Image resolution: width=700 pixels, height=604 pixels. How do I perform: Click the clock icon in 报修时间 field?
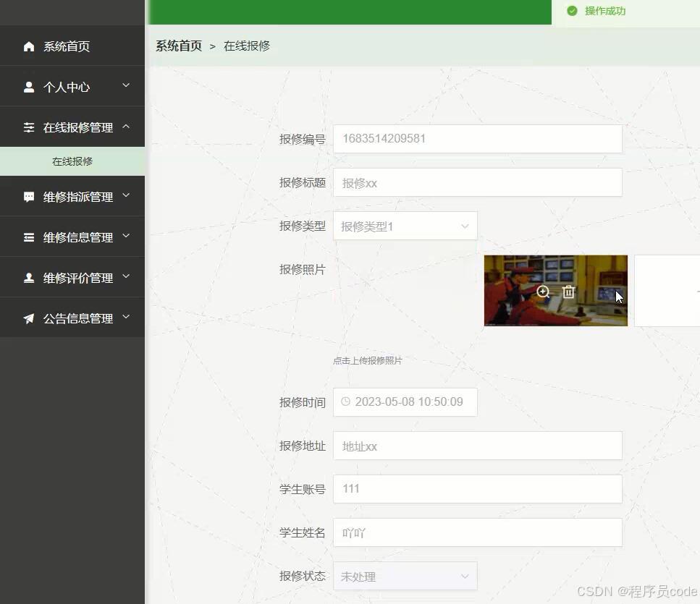click(x=345, y=401)
